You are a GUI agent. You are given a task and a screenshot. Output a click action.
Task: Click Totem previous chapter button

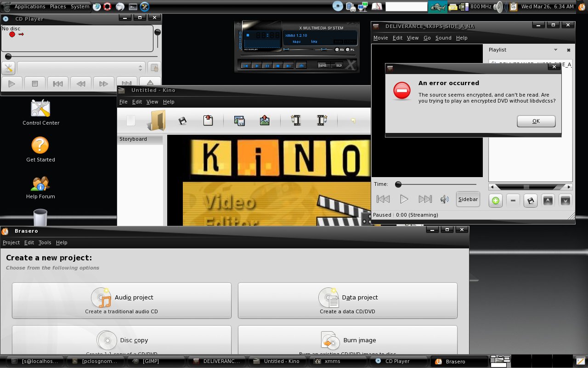(383, 199)
